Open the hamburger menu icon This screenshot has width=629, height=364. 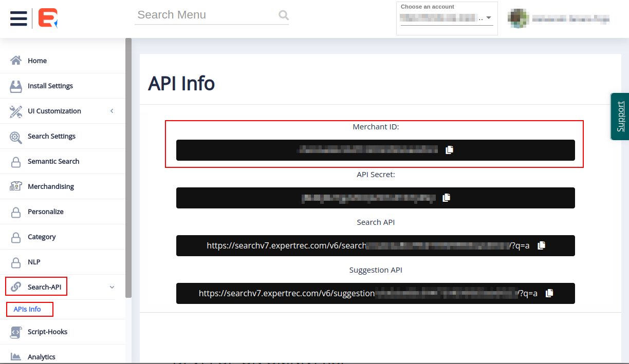pos(18,18)
